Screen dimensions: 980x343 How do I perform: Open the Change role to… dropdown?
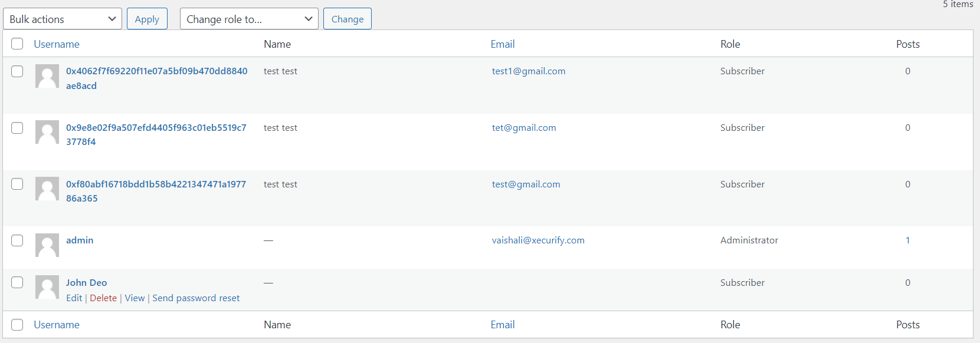(249, 19)
